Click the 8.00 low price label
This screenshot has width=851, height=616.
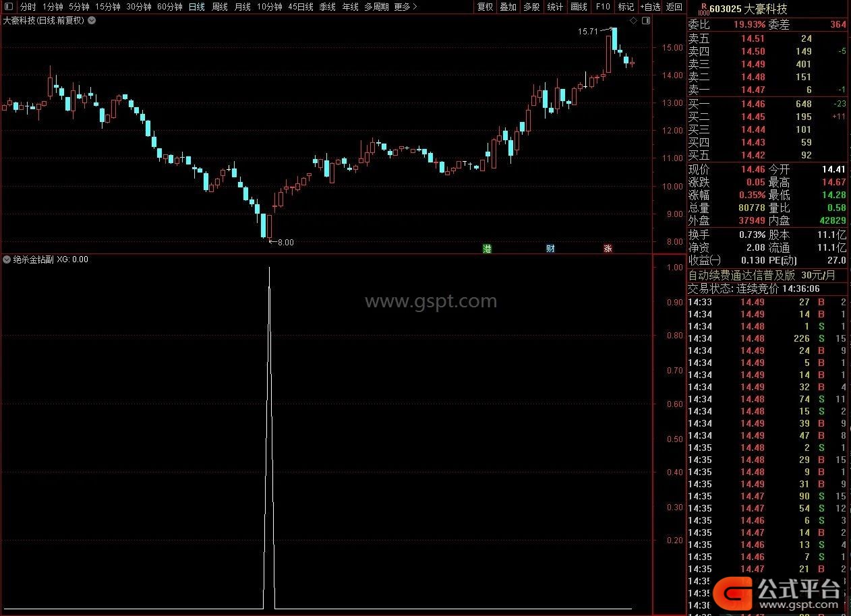(x=286, y=242)
